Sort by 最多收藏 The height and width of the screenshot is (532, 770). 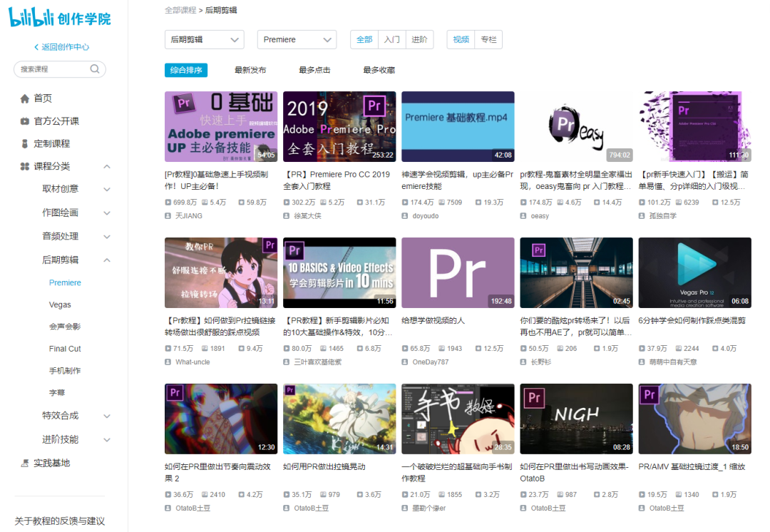point(379,71)
